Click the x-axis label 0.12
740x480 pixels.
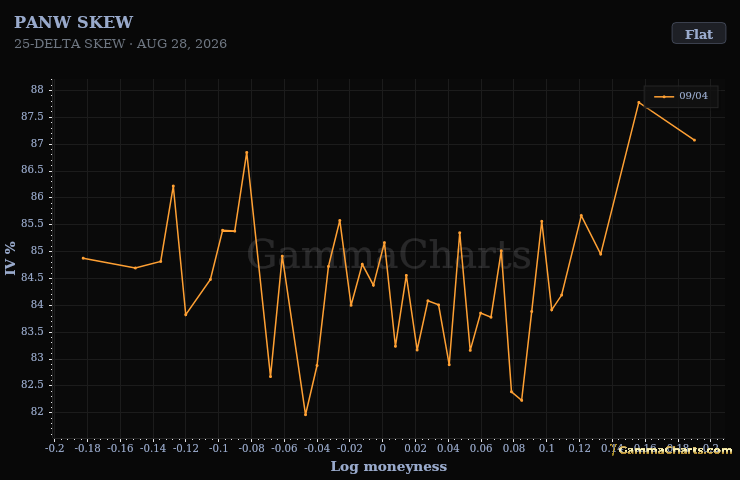pos(580,448)
